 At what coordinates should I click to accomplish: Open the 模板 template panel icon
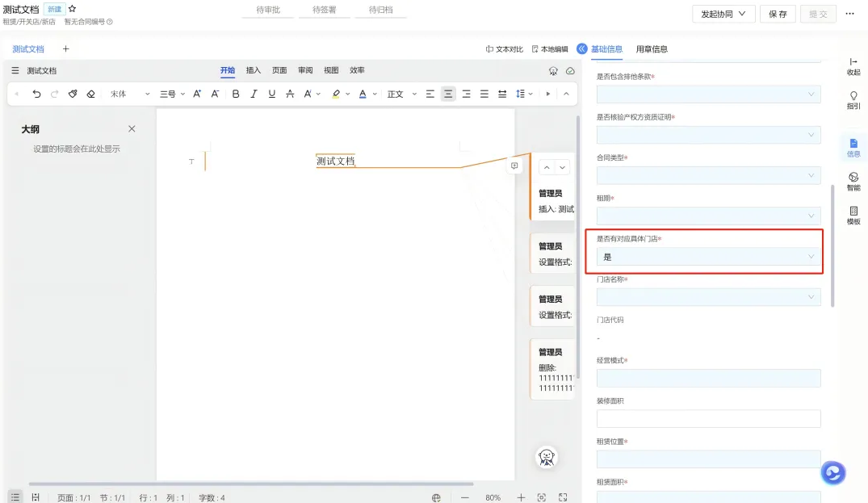(853, 216)
